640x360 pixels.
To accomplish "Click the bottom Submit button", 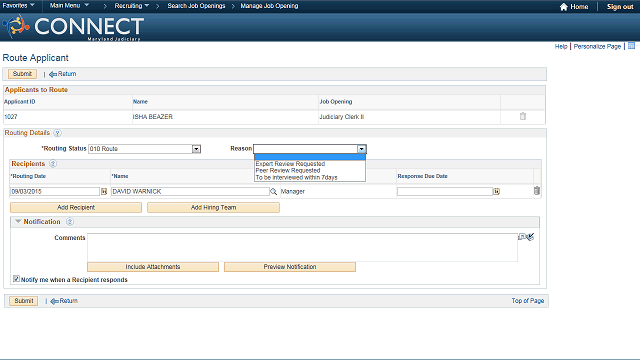I will coord(24,301).
